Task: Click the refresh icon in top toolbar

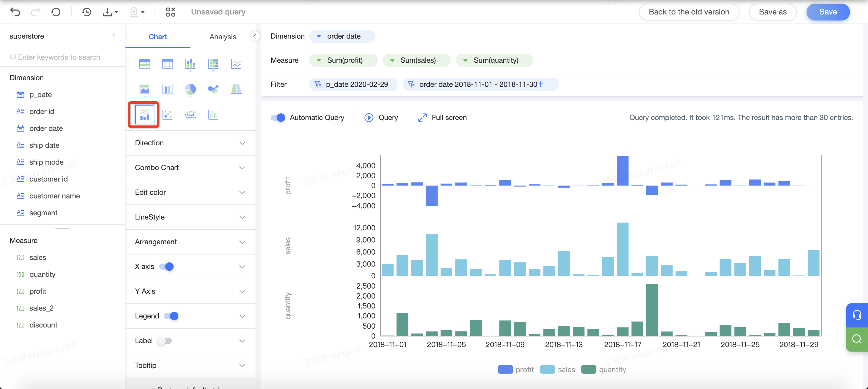Action: (56, 12)
